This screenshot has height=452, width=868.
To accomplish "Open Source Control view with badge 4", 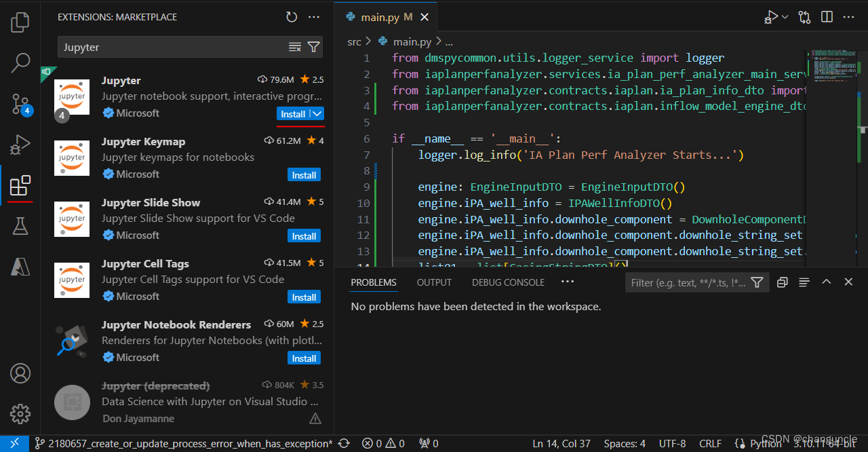I will click(20, 104).
